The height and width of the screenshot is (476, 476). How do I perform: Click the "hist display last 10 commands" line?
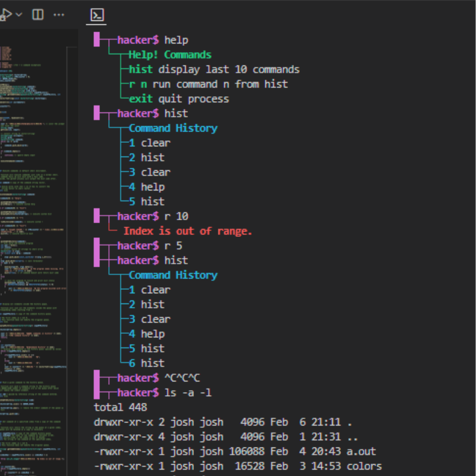(214, 70)
